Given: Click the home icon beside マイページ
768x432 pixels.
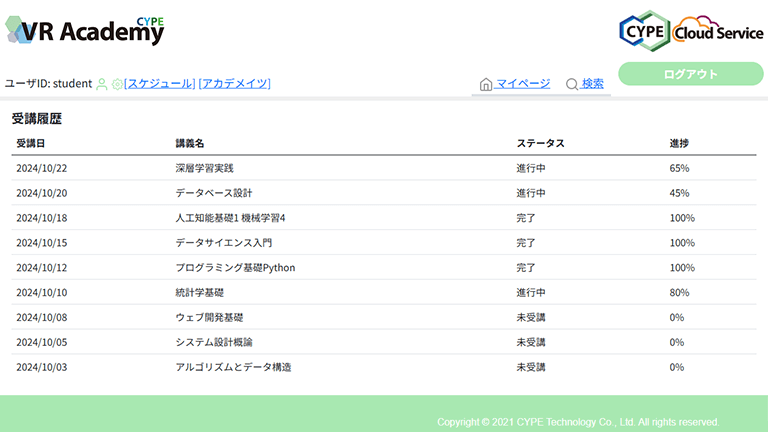Looking at the screenshot, I should click(486, 84).
